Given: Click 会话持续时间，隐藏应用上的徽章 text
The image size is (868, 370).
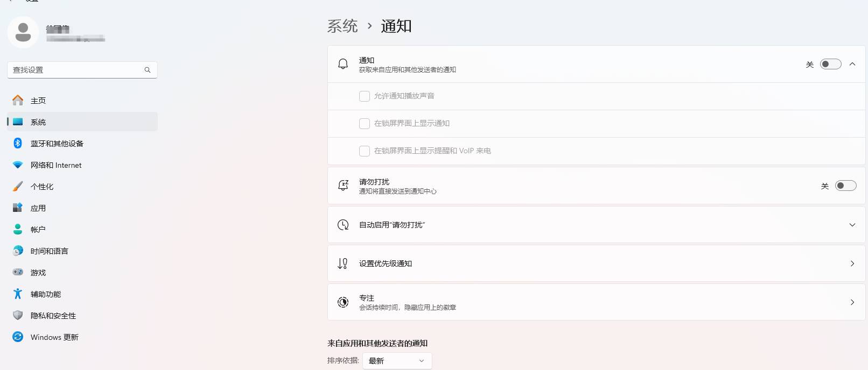Looking at the screenshot, I should point(408,308).
